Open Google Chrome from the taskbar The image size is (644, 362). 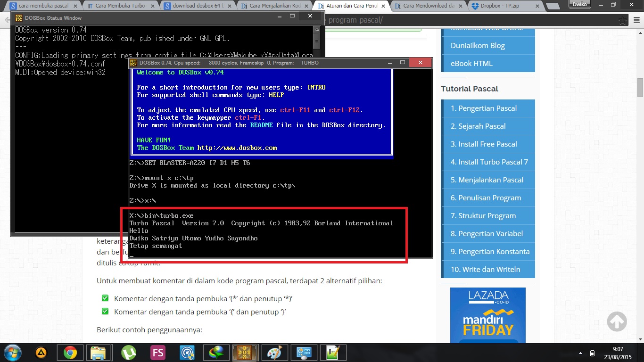pos(70,353)
